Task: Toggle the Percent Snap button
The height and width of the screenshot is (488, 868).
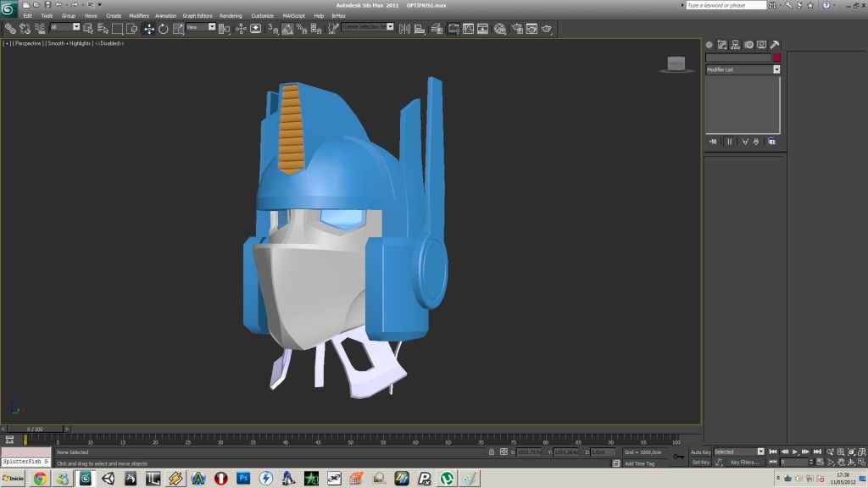Action: point(302,29)
